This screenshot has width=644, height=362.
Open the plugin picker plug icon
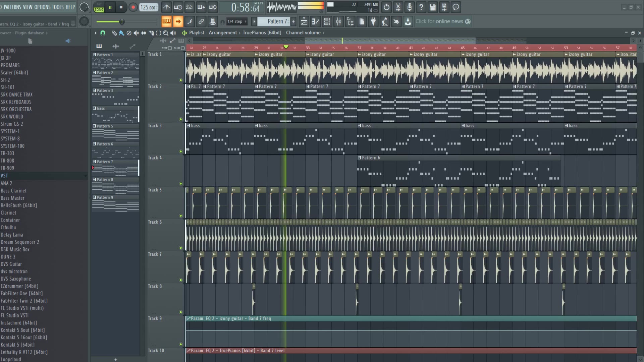coord(373,22)
